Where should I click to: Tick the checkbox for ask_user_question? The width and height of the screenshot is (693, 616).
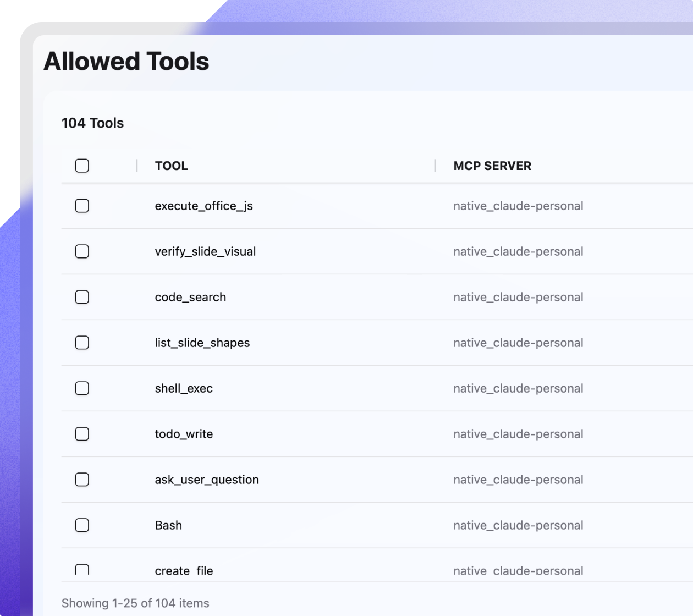click(x=82, y=480)
